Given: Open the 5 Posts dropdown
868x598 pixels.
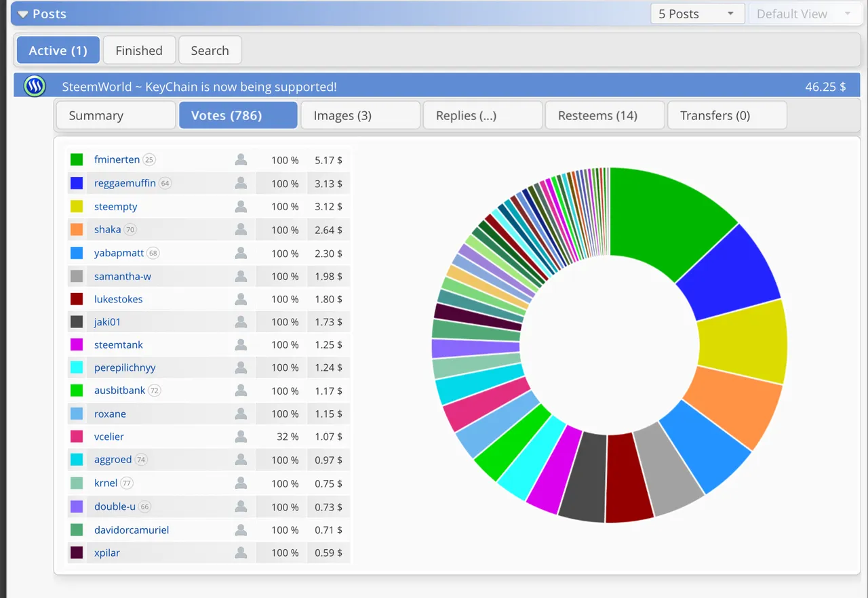Looking at the screenshot, I should point(697,14).
